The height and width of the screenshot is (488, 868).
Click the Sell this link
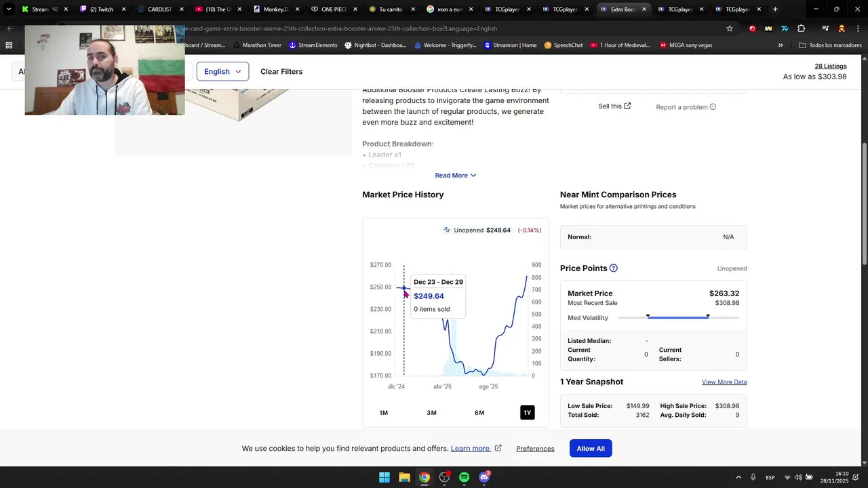click(x=614, y=106)
